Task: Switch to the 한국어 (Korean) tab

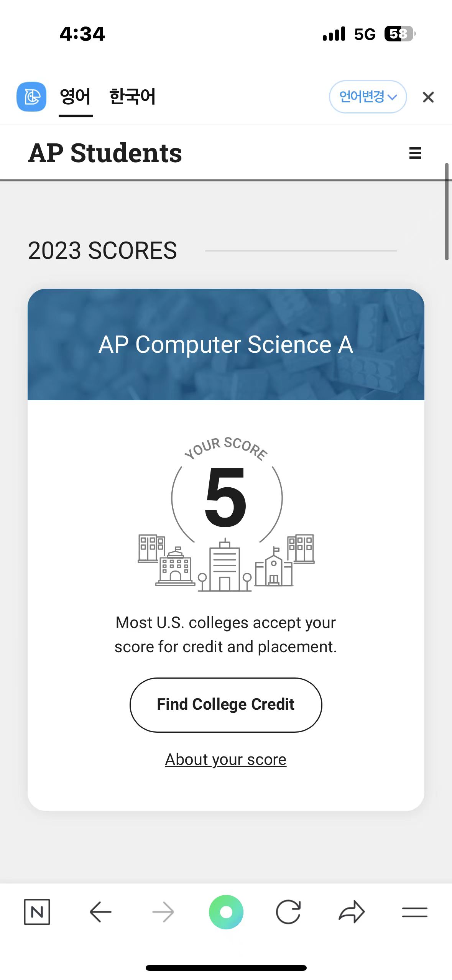Action: click(x=132, y=97)
